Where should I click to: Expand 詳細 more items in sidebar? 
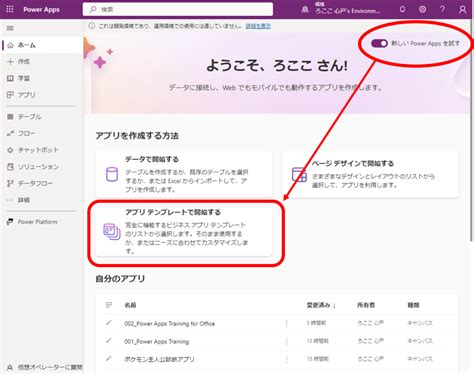click(x=42, y=200)
